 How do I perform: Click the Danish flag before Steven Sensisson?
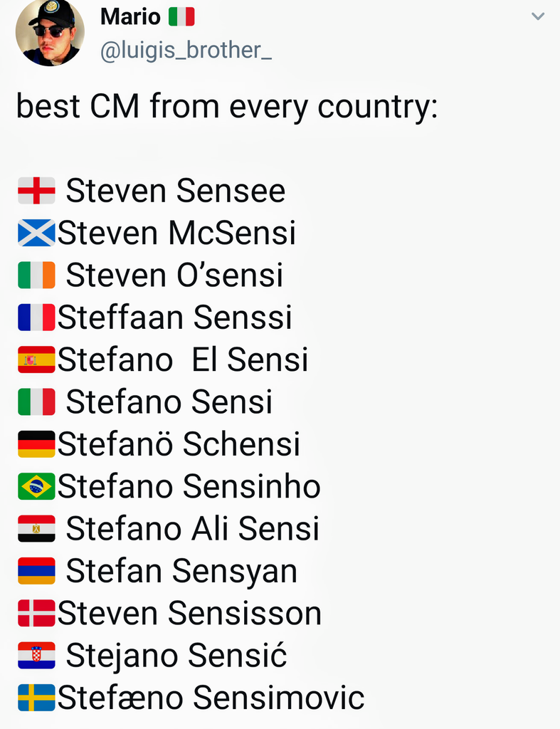point(36,613)
